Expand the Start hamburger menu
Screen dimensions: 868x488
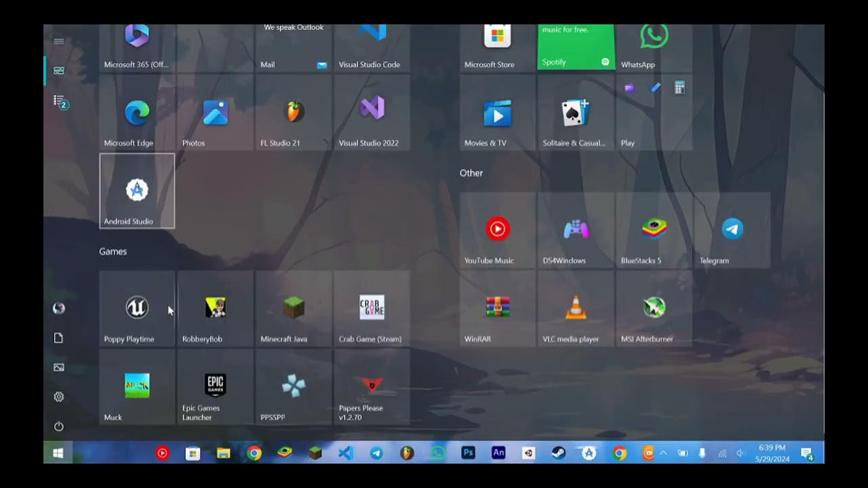(59, 41)
